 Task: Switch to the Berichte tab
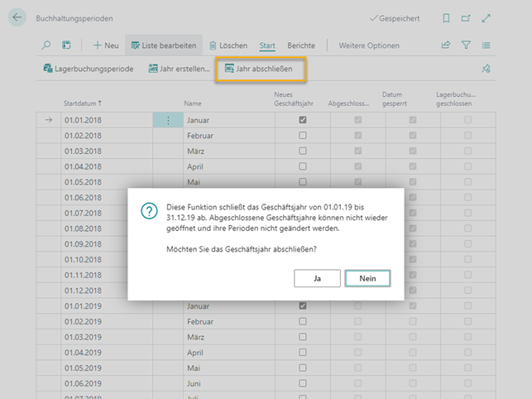pyautogui.click(x=301, y=46)
